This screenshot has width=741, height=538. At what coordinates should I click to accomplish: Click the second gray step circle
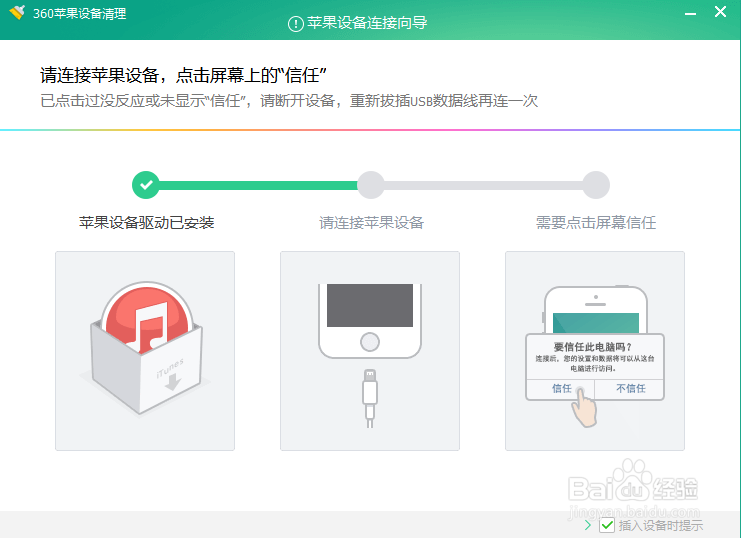tap(370, 185)
